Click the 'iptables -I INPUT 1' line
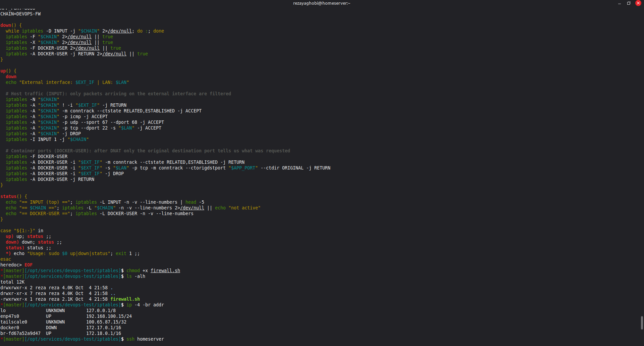644x346 pixels. [x=47, y=139]
